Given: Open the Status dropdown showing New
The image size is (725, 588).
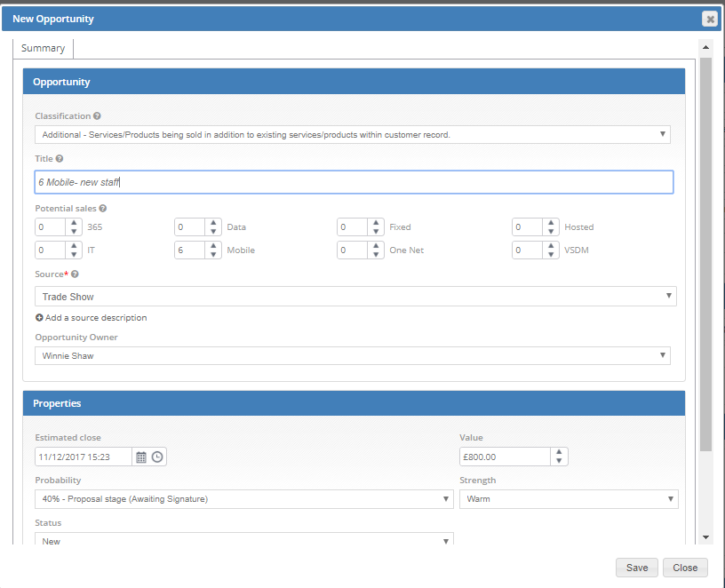Looking at the screenshot, I should pyautogui.click(x=244, y=539).
